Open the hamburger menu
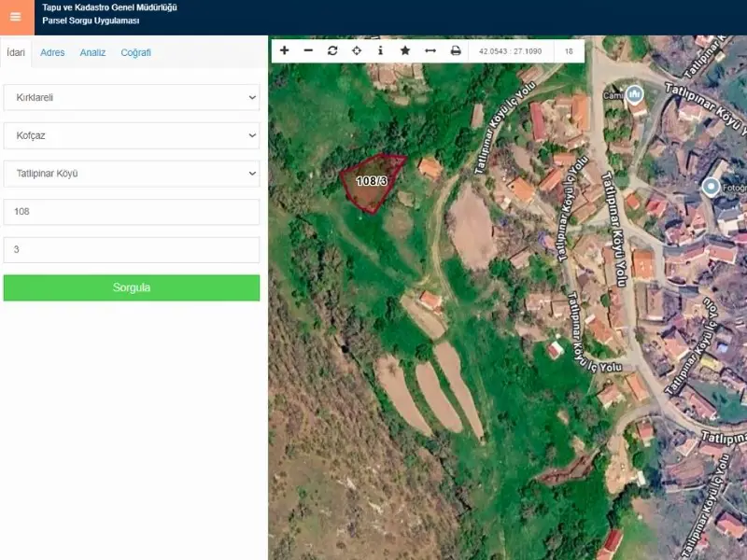 (16, 17)
